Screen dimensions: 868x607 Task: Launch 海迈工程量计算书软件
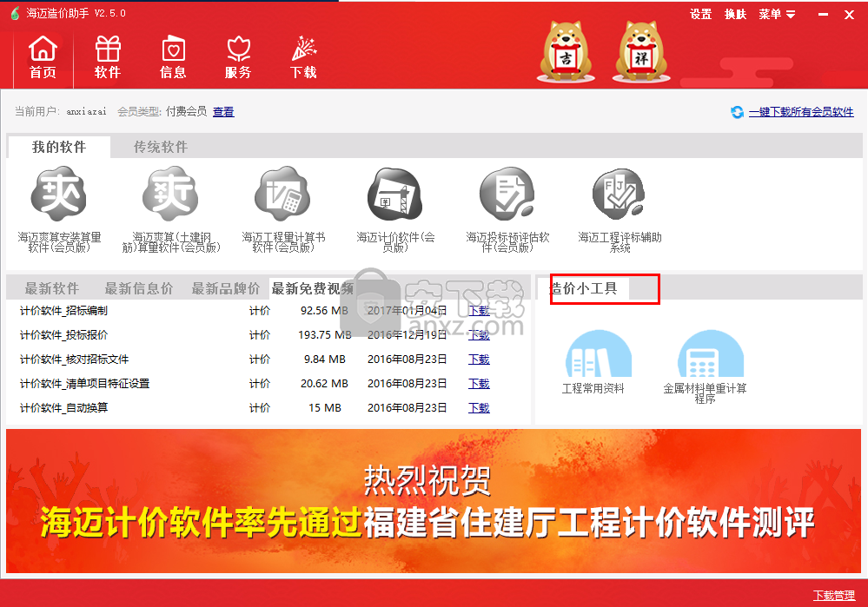click(283, 209)
